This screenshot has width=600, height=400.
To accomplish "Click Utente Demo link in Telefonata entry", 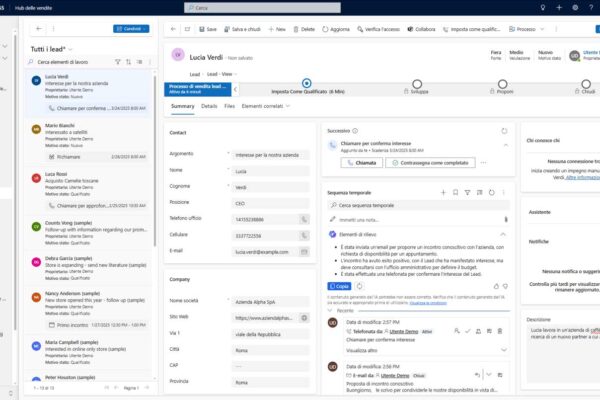I will (x=404, y=331).
